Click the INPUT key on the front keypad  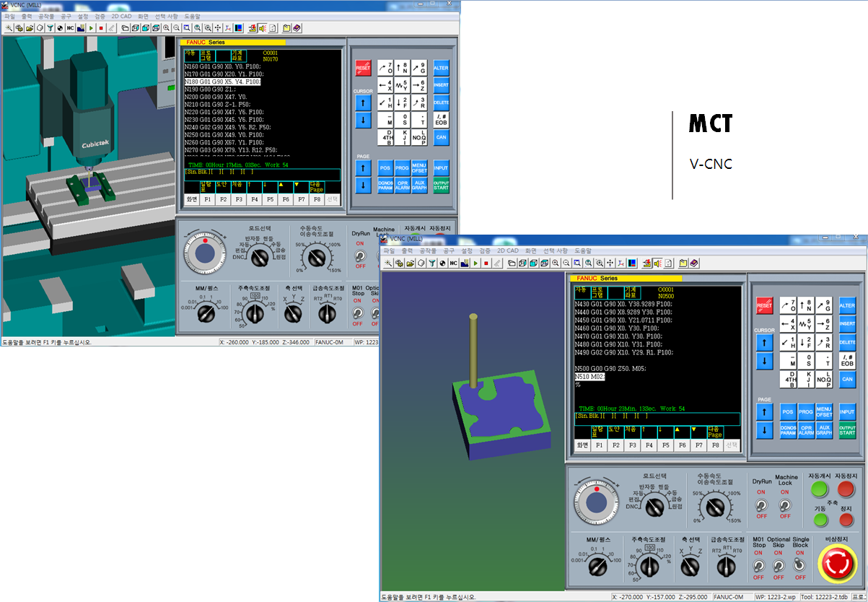[847, 411]
